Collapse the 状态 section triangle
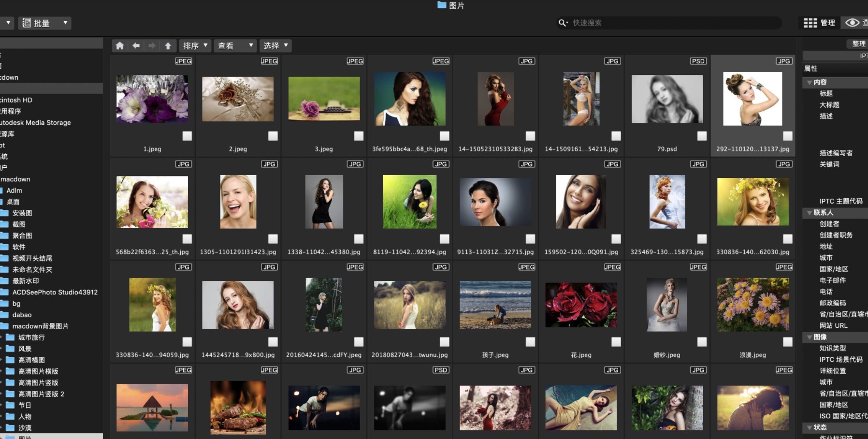This screenshot has width=868, height=439. pyautogui.click(x=809, y=427)
